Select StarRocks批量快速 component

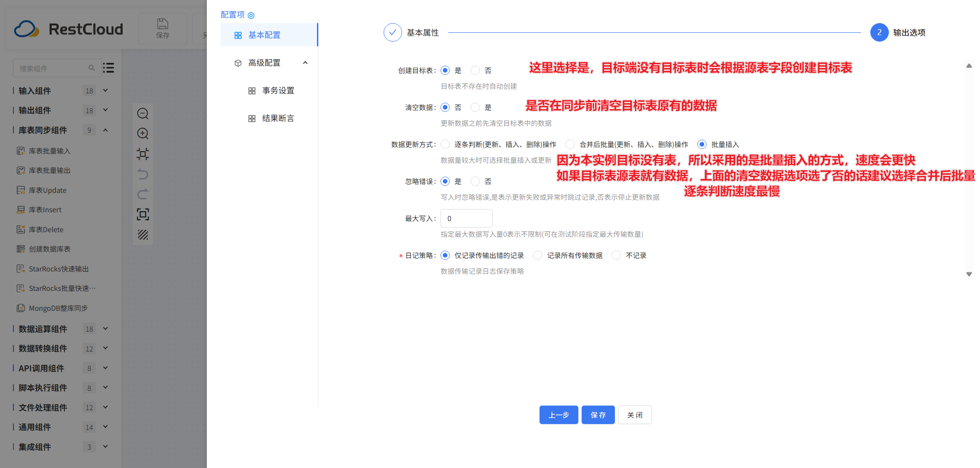pyautogui.click(x=56, y=288)
